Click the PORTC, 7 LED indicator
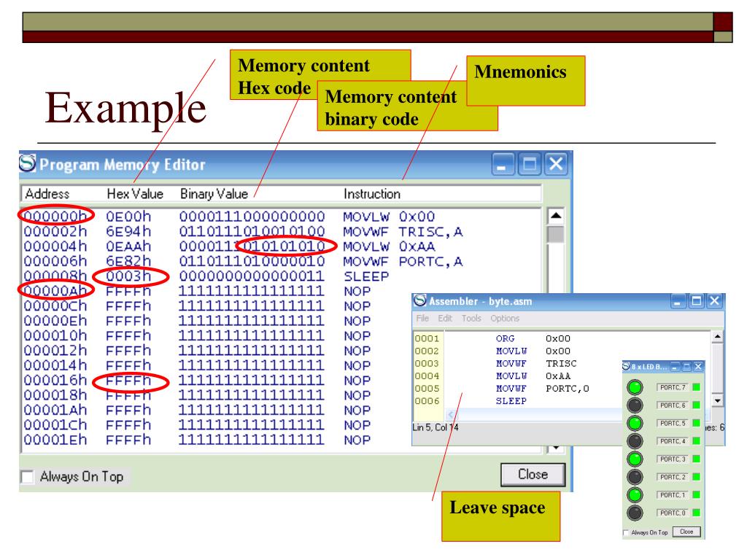The width and height of the screenshot is (747, 560). coord(635,387)
